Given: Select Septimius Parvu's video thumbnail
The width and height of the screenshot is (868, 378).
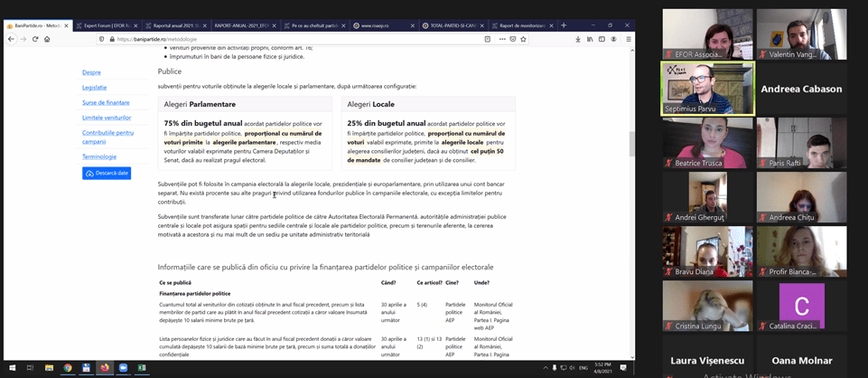Looking at the screenshot, I should coord(707,89).
